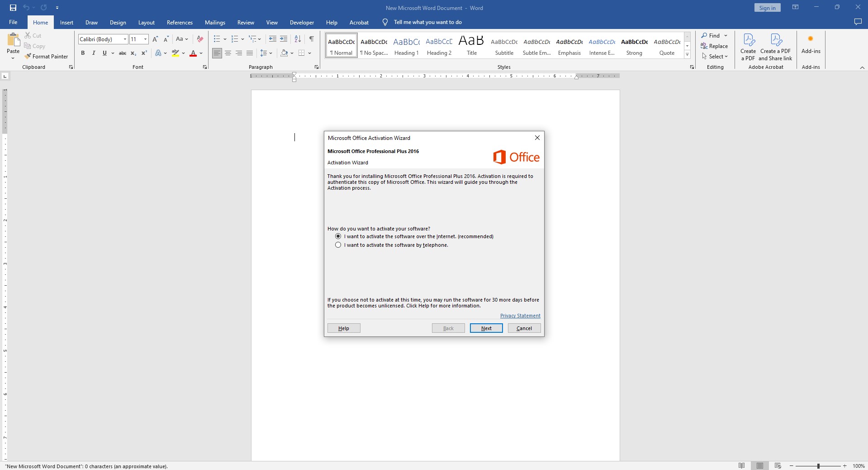Screen dimensions: 868x470
Task: Expand the Styles gallery More arrow
Action: click(687, 54)
